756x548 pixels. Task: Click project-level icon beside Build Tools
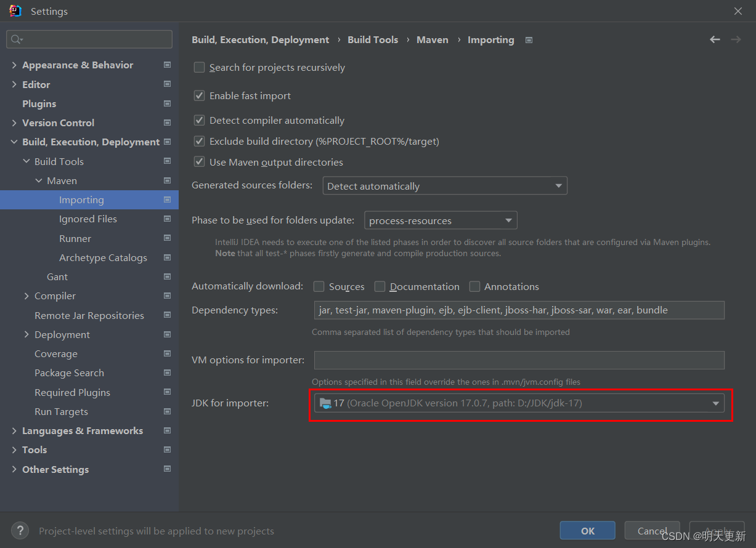167,161
